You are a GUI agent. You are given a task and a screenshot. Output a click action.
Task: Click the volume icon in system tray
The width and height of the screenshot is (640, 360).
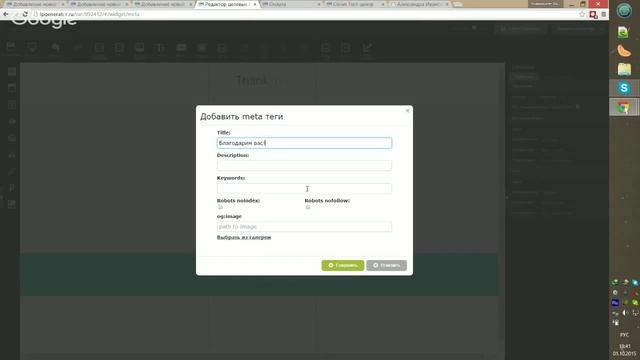(625, 313)
